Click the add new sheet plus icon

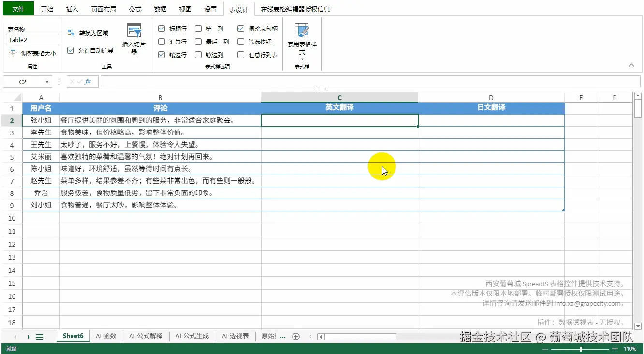click(296, 337)
